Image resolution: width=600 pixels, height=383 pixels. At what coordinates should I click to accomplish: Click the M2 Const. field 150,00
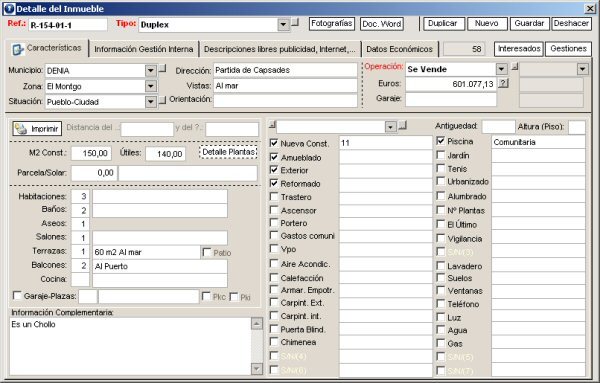tap(91, 153)
